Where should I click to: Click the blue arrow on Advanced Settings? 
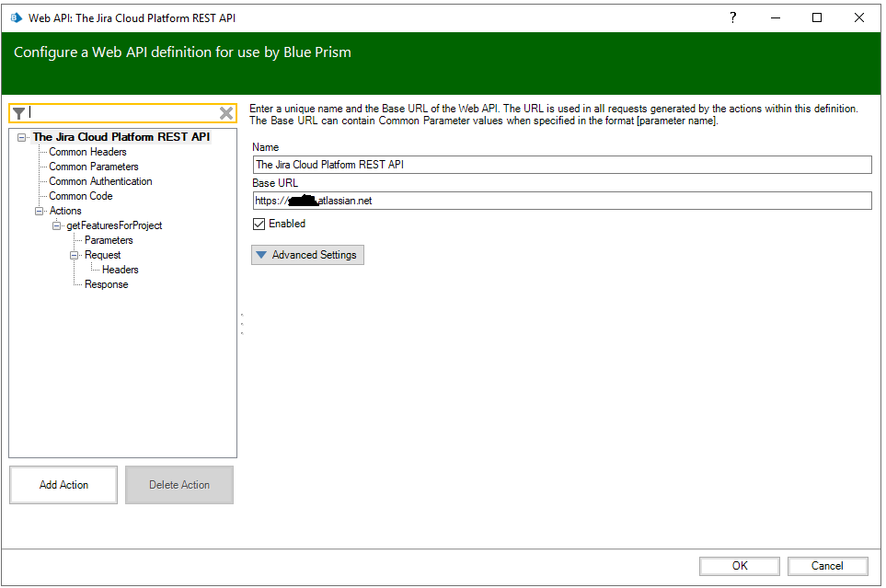(262, 255)
